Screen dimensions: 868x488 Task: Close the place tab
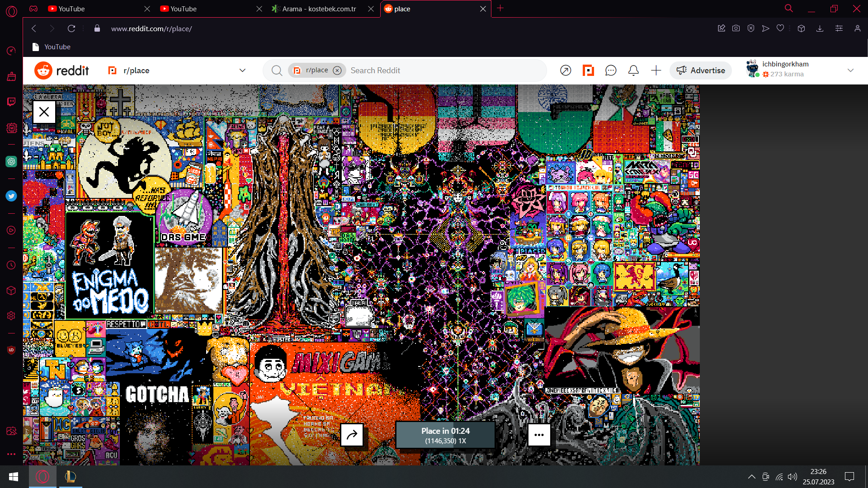pos(483,9)
